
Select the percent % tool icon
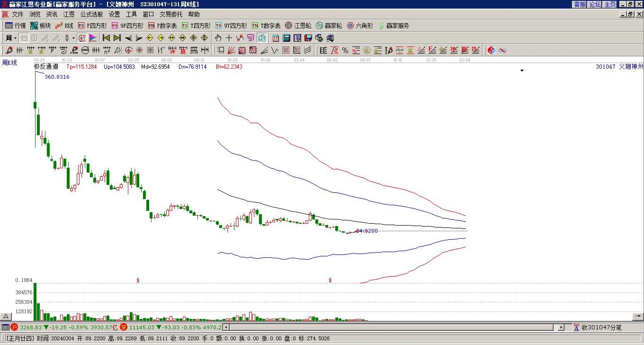coord(345,50)
